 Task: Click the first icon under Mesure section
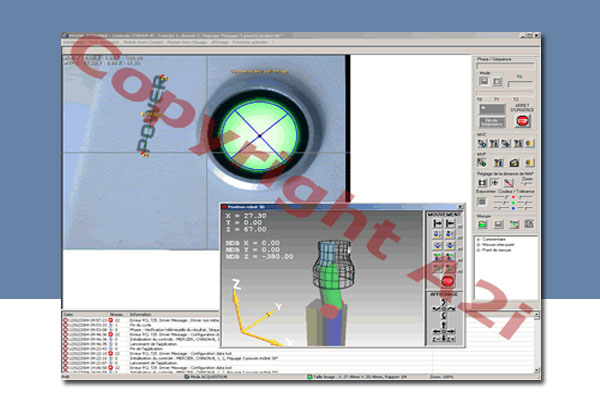pos(481,224)
